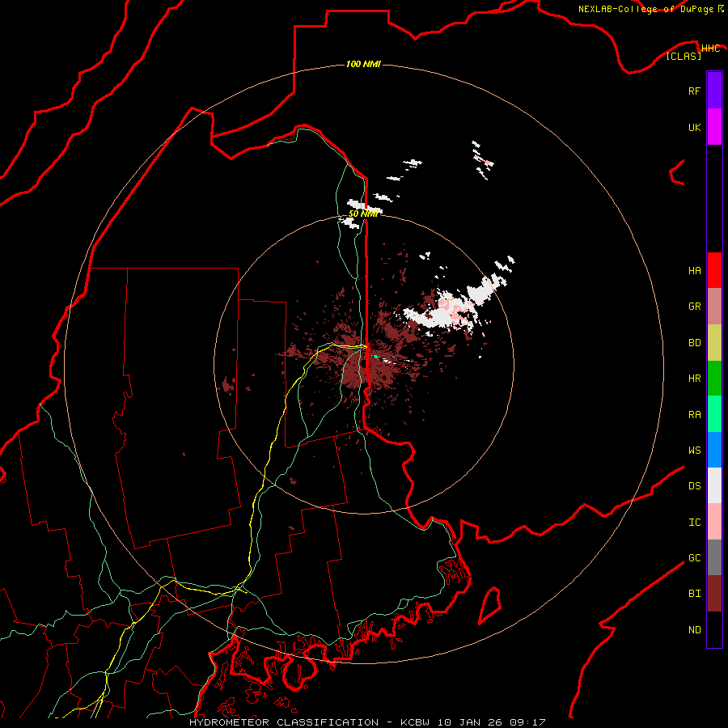Image resolution: width=728 pixels, height=728 pixels.
Task: Click the RA legend label
Action: pyautogui.click(x=694, y=415)
